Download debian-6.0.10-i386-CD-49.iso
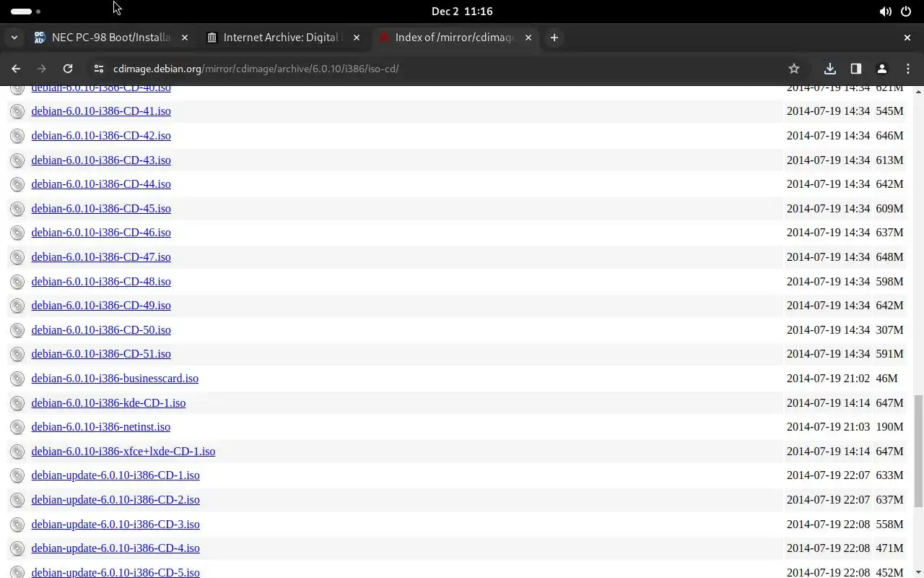924x578 pixels. (x=101, y=306)
